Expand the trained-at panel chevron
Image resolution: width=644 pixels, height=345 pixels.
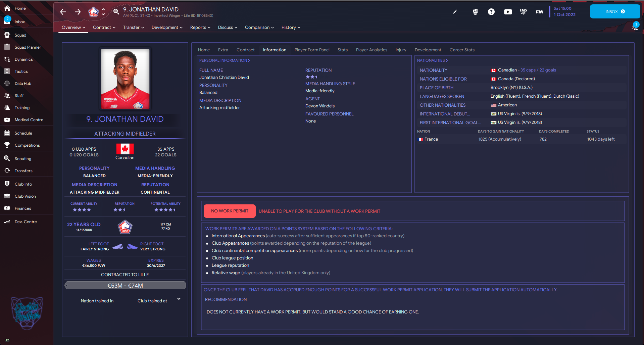[179, 299]
